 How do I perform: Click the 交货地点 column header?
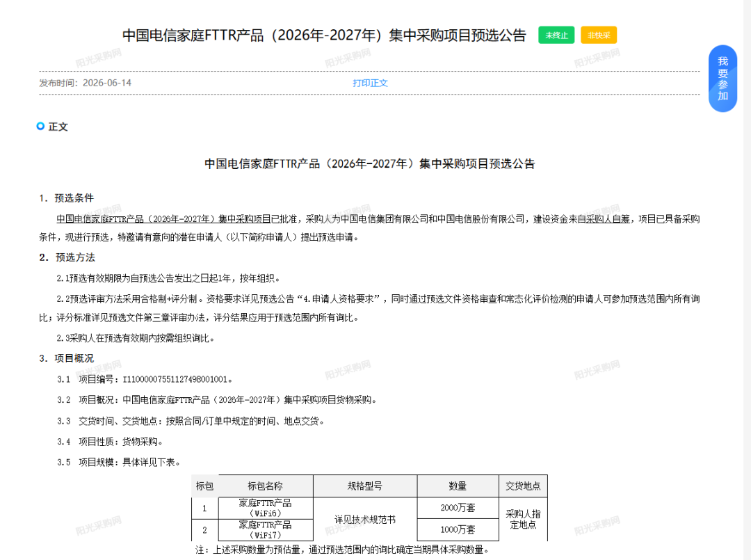coord(523,486)
